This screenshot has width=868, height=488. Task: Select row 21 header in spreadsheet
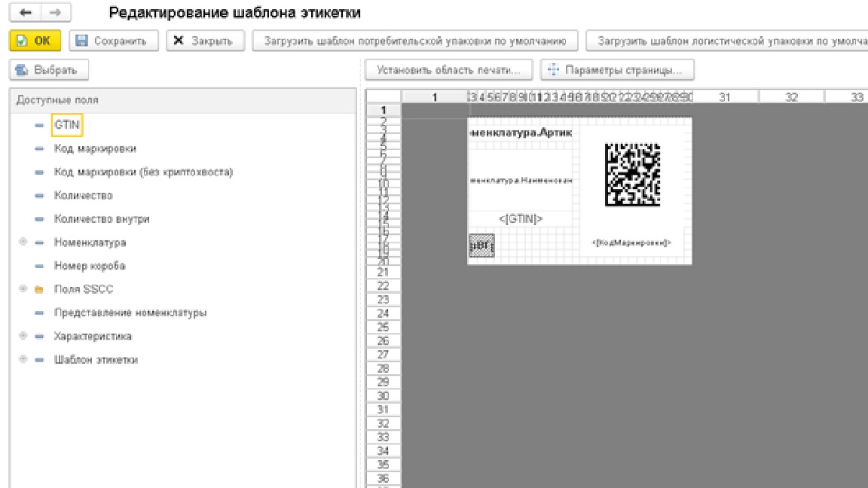pos(383,272)
